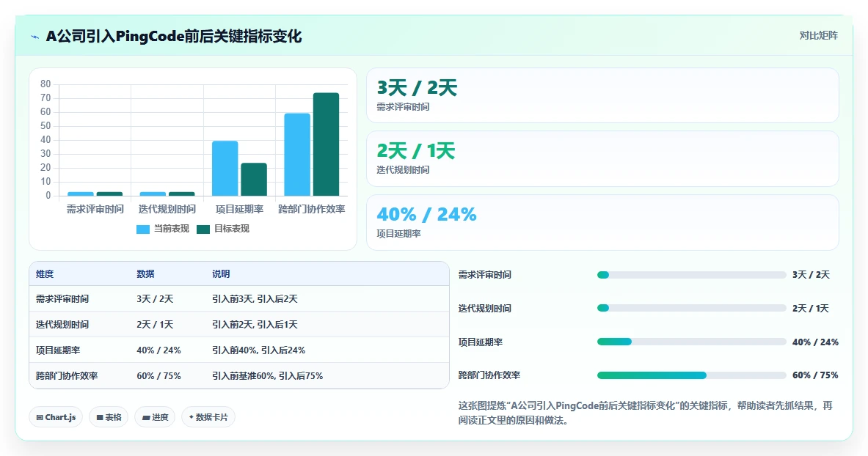This screenshot has height=456, width=868.
Task: Click the 迭代规划时间 progress bar
Action: click(691, 308)
